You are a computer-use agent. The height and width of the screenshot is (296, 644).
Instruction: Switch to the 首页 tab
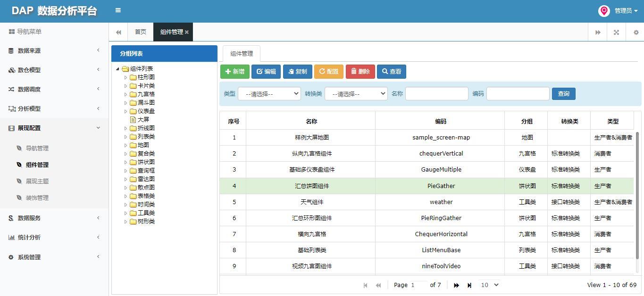click(x=141, y=32)
